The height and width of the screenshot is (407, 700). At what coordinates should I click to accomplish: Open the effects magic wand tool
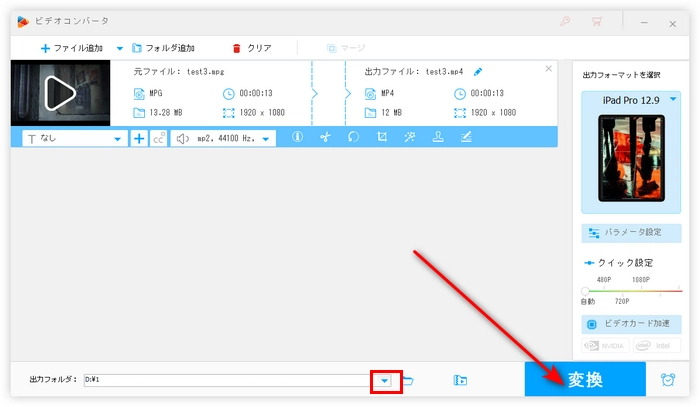point(410,138)
